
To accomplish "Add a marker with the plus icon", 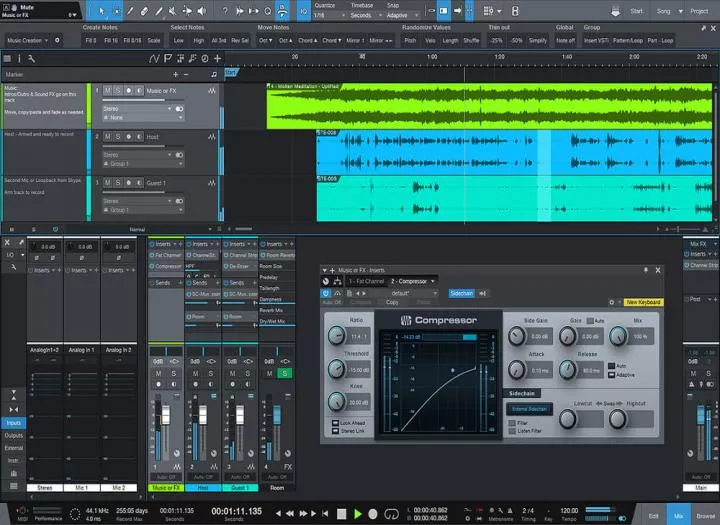I will click(x=175, y=74).
